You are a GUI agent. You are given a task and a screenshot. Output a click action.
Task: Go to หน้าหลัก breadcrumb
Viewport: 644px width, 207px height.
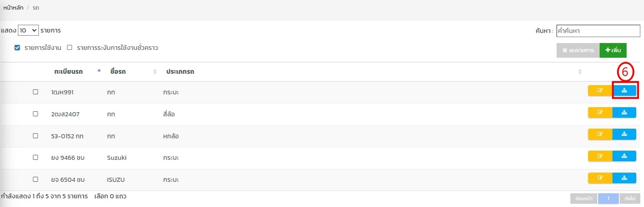(x=13, y=8)
